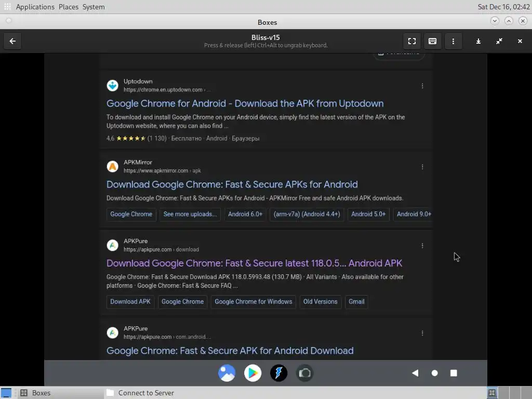Click APKPure favicon of download result
Viewport: 532px width, 399px height.
[x=113, y=245]
